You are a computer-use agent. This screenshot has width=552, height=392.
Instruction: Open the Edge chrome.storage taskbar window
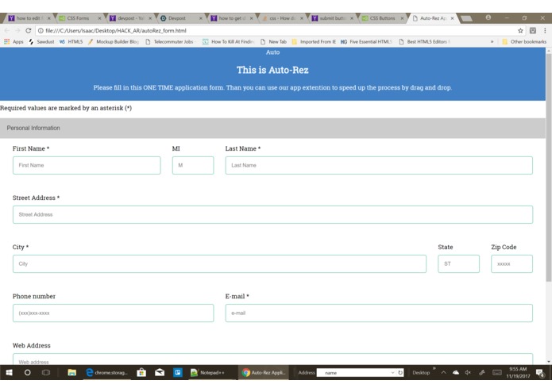pyautogui.click(x=107, y=373)
